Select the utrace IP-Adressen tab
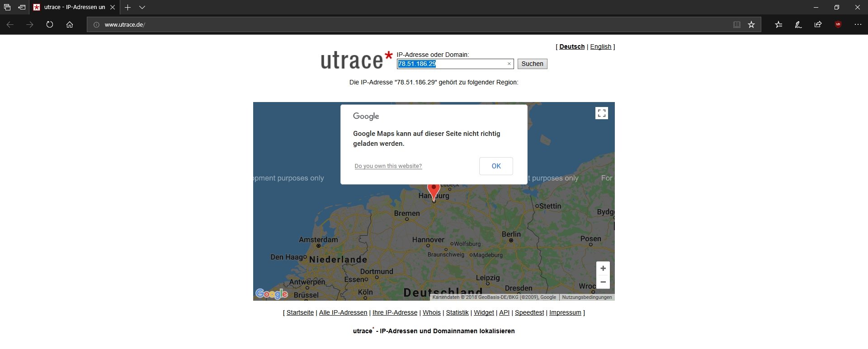Image resolution: width=868 pixels, height=349 pixels. (x=75, y=7)
